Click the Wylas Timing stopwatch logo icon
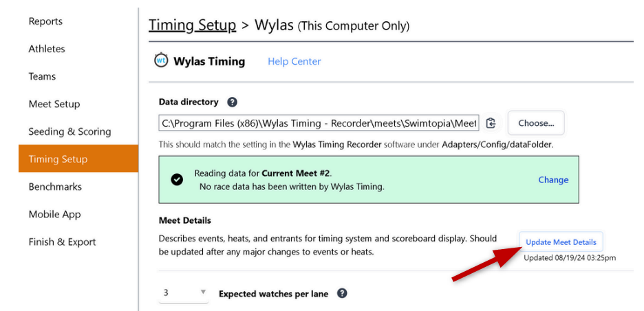The height and width of the screenshot is (311, 644). [x=161, y=61]
